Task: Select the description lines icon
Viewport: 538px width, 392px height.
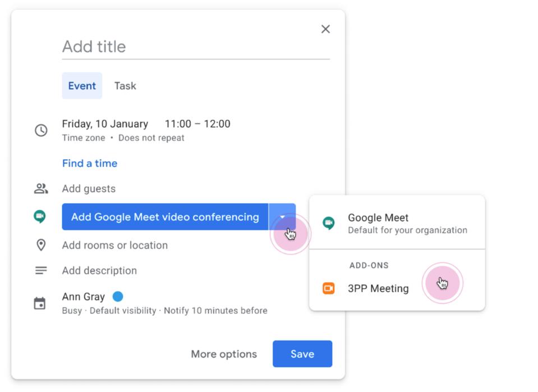Action: pyautogui.click(x=40, y=270)
